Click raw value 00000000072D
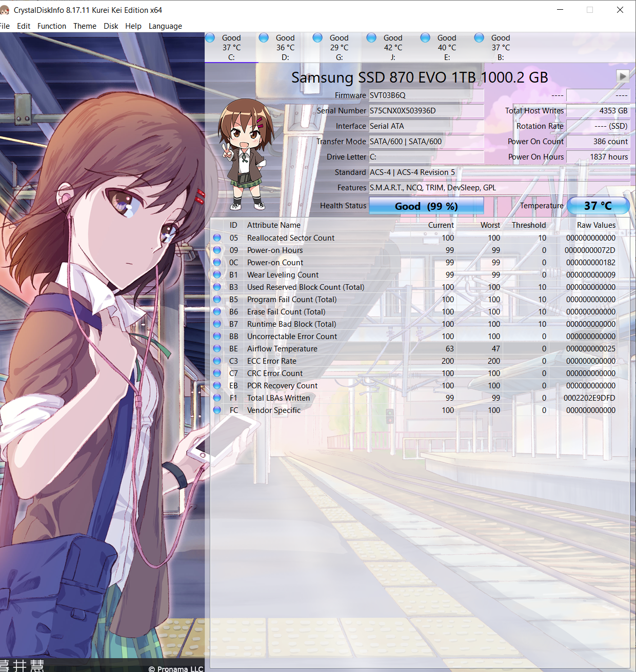636x672 pixels. pyautogui.click(x=590, y=250)
